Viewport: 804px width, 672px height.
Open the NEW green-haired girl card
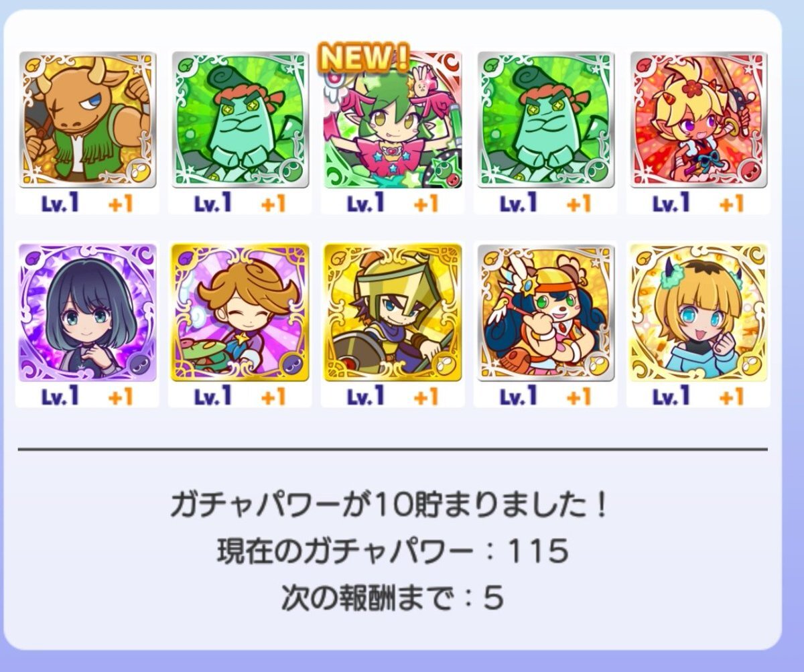coord(393,119)
